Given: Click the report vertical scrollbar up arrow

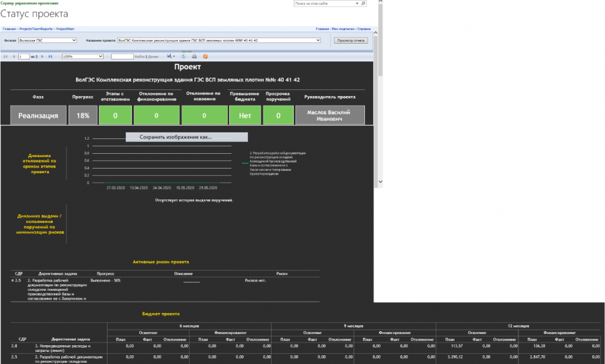Looking at the screenshot, I should pyautogui.click(x=376, y=32).
